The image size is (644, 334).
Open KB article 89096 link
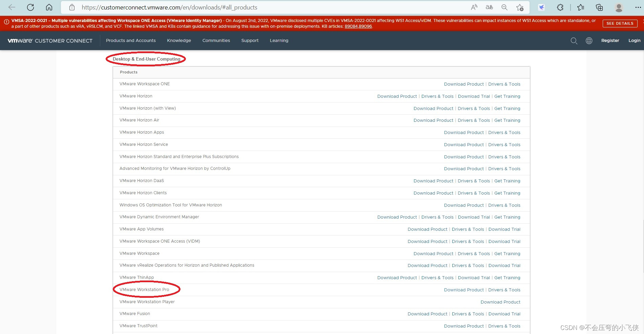coord(365,26)
